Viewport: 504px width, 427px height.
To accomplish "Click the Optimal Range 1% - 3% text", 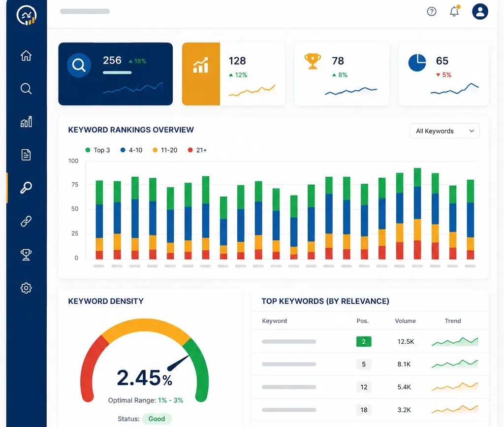I will point(146,400).
